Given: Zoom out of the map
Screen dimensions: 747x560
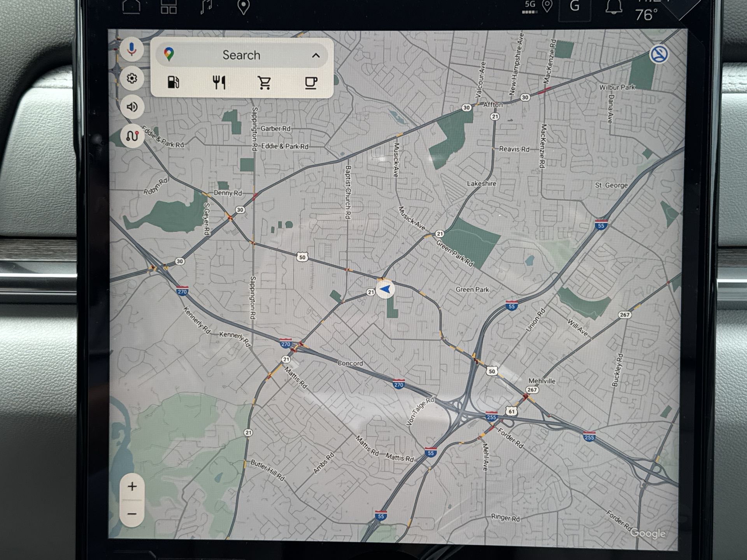Looking at the screenshot, I should coord(132,514).
